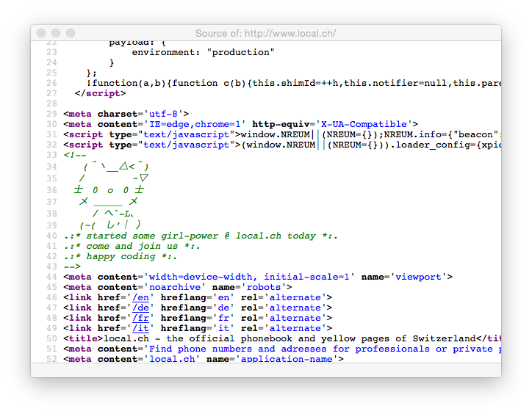This screenshot has width=532, height=414.
Task: Click the closing </script> tag
Action: click(x=101, y=93)
